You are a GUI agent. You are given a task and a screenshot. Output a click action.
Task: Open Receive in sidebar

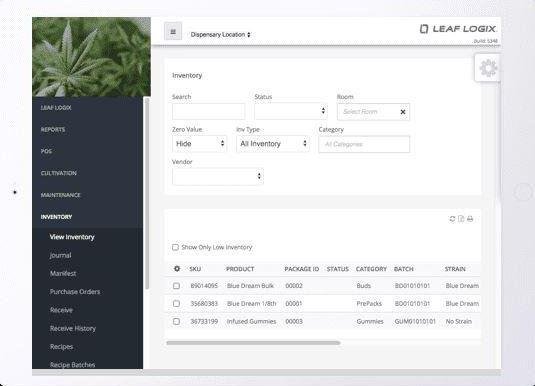(x=61, y=310)
